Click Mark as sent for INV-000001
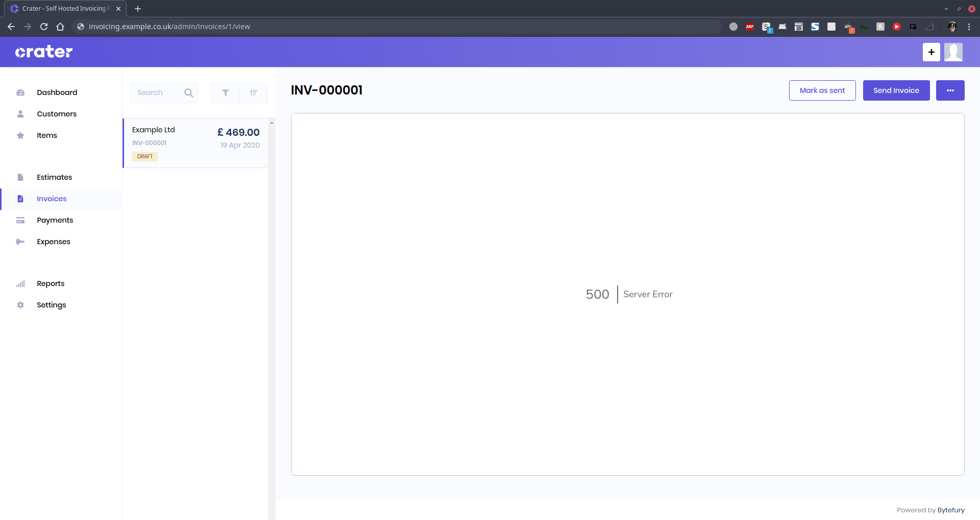The image size is (980, 520). pos(822,90)
